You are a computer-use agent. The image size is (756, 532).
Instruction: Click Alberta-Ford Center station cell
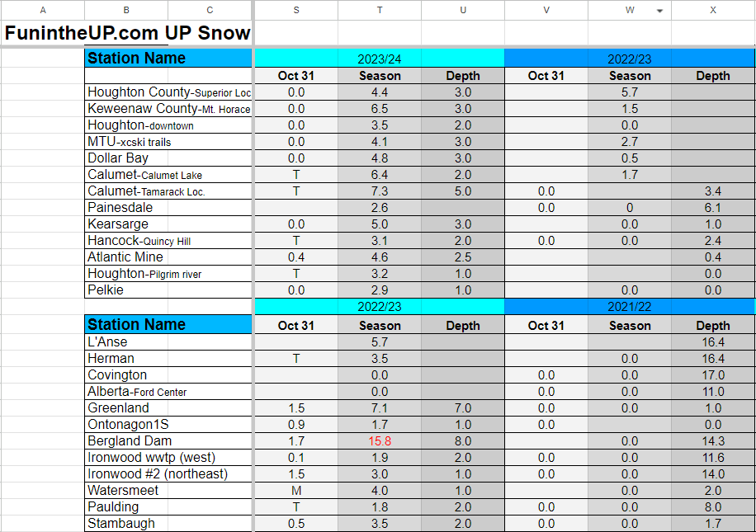click(x=168, y=391)
